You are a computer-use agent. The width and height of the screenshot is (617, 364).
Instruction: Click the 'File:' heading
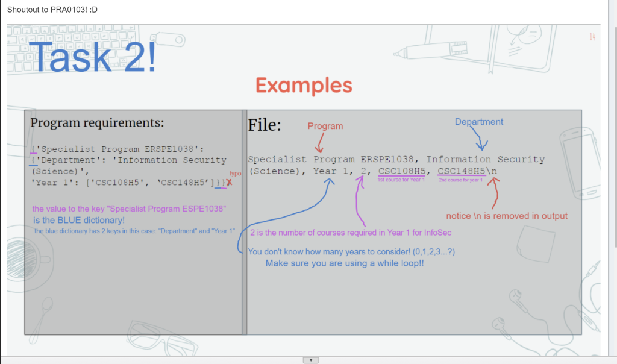point(265,125)
